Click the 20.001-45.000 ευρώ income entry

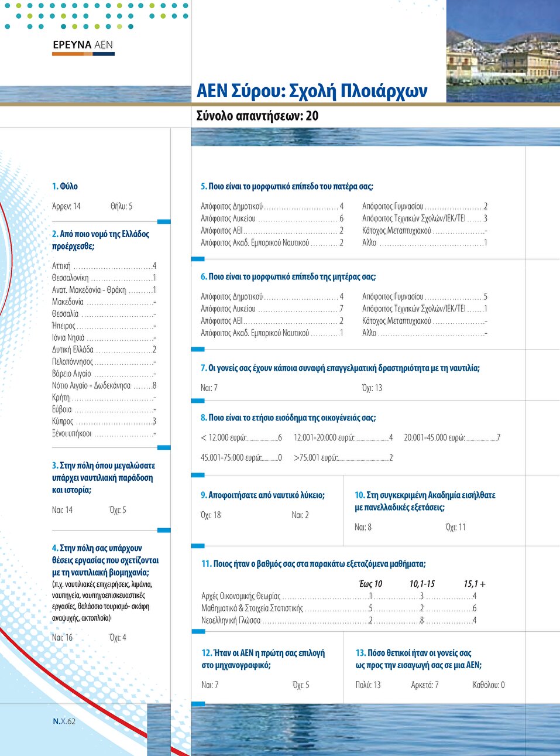tap(452, 437)
